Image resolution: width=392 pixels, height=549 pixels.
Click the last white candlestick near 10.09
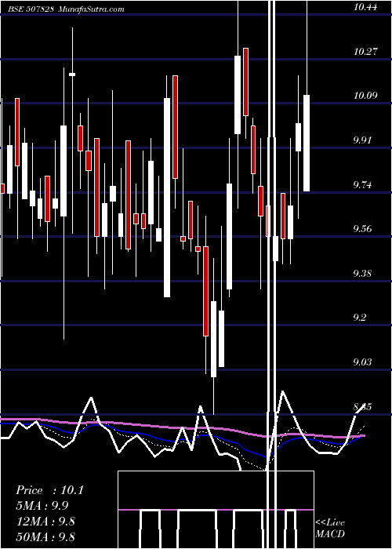pyautogui.click(x=307, y=143)
